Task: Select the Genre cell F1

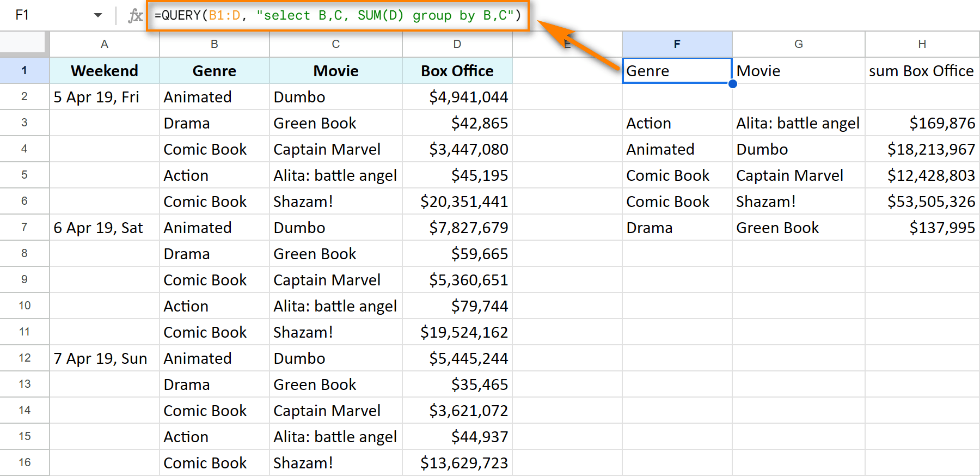Action: click(x=677, y=71)
